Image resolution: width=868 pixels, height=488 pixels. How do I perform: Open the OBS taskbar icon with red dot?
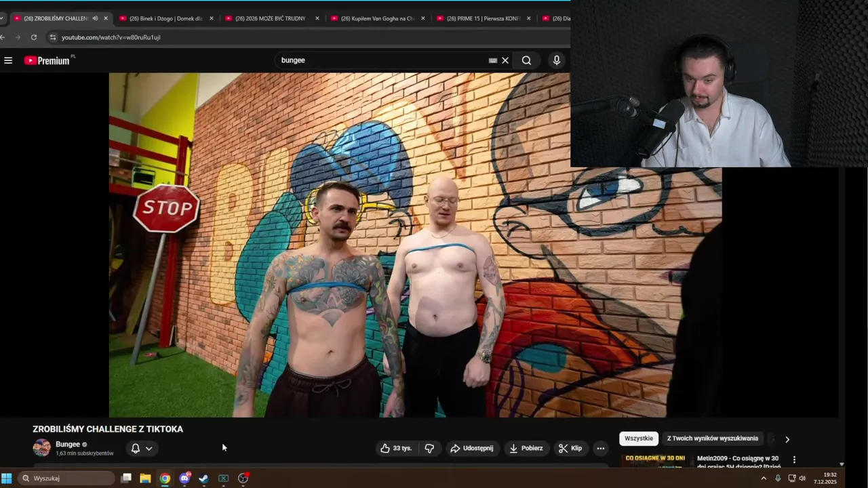[243, 479]
